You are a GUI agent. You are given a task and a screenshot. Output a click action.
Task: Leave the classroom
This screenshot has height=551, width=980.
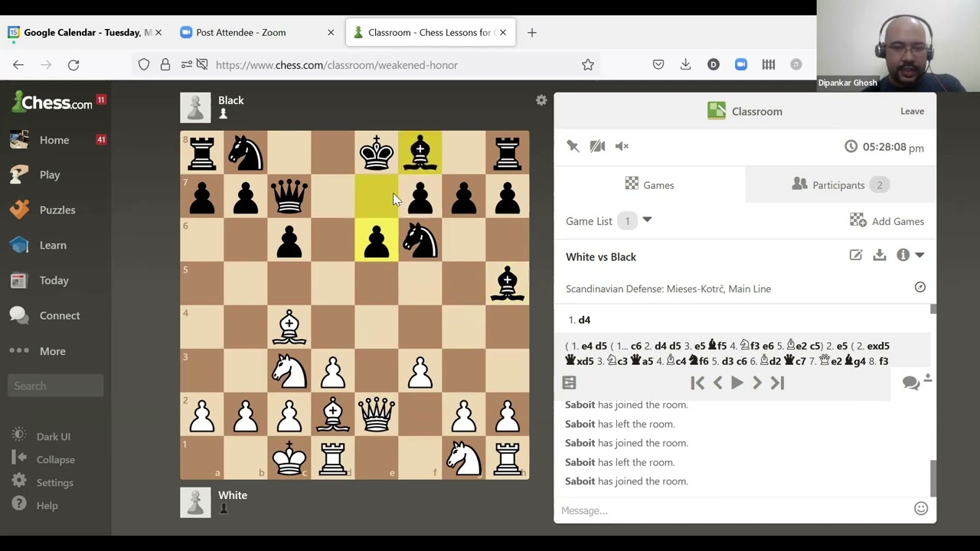point(912,111)
